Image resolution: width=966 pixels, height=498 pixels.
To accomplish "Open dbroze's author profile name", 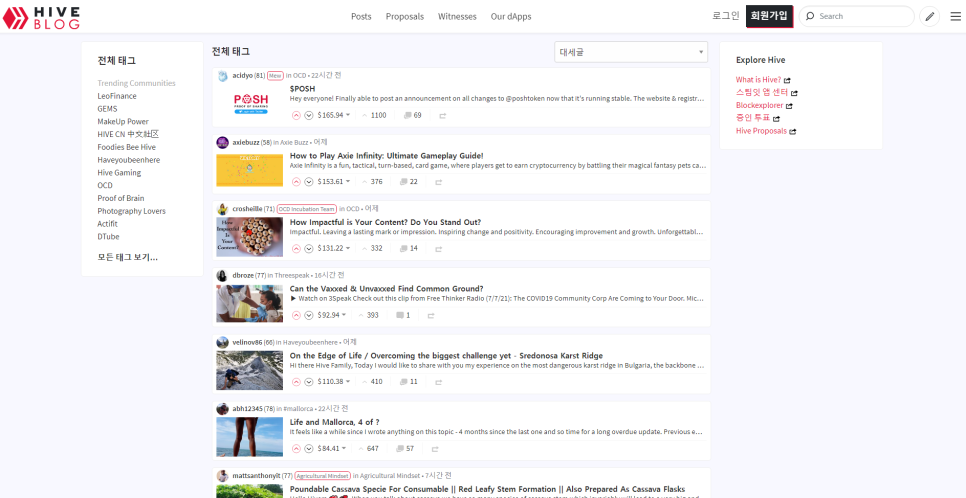I will coord(243,276).
